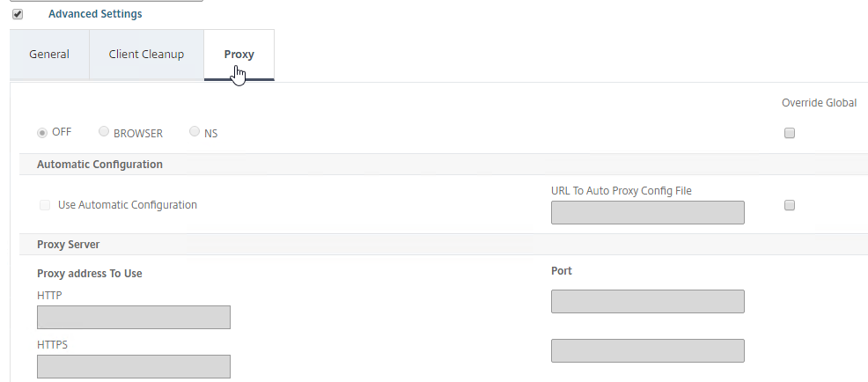Click the Override Global column label
The image size is (868, 382).
[819, 102]
